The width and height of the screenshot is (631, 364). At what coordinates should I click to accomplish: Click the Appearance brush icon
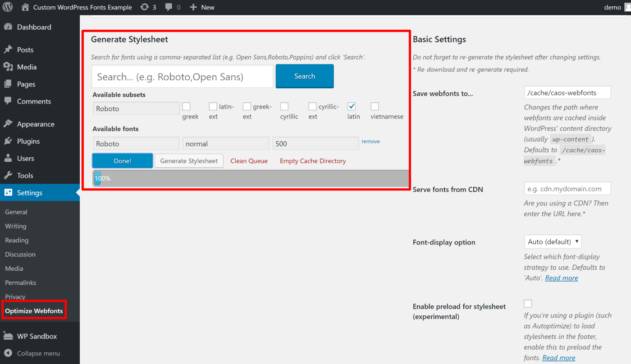9,123
